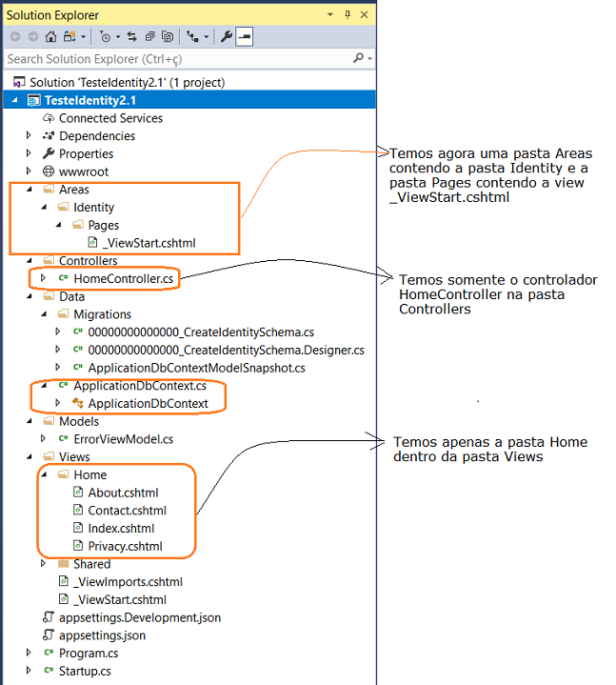This screenshot has width=616, height=685.
Task: Collapse the Data folder
Action: 30,296
